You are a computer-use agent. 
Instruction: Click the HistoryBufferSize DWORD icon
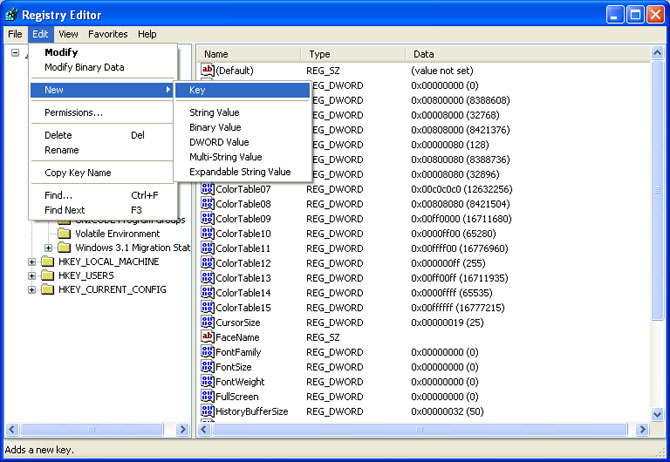[x=208, y=412]
